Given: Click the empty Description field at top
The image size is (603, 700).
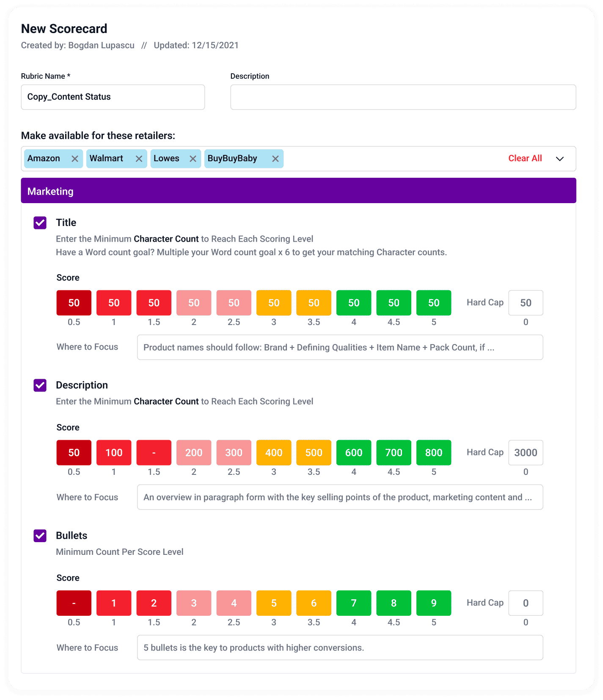Looking at the screenshot, I should [x=402, y=97].
